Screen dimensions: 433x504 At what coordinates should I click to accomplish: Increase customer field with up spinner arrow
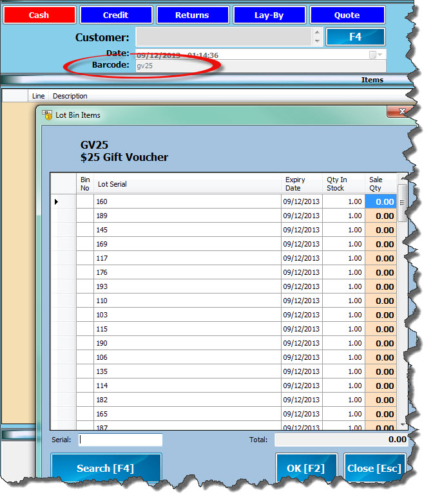(x=317, y=32)
